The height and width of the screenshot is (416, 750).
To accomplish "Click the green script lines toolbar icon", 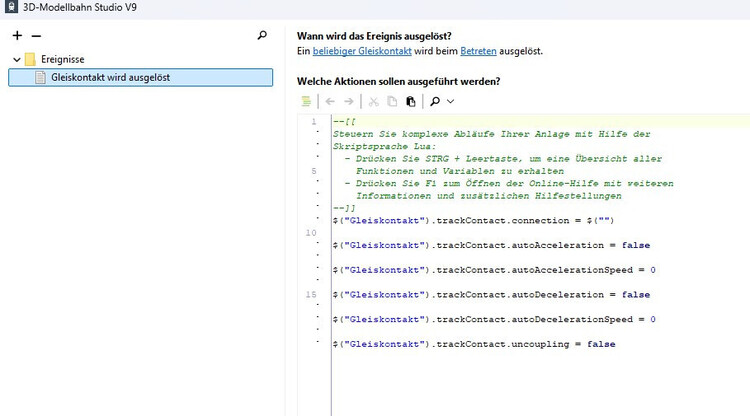I will (307, 101).
